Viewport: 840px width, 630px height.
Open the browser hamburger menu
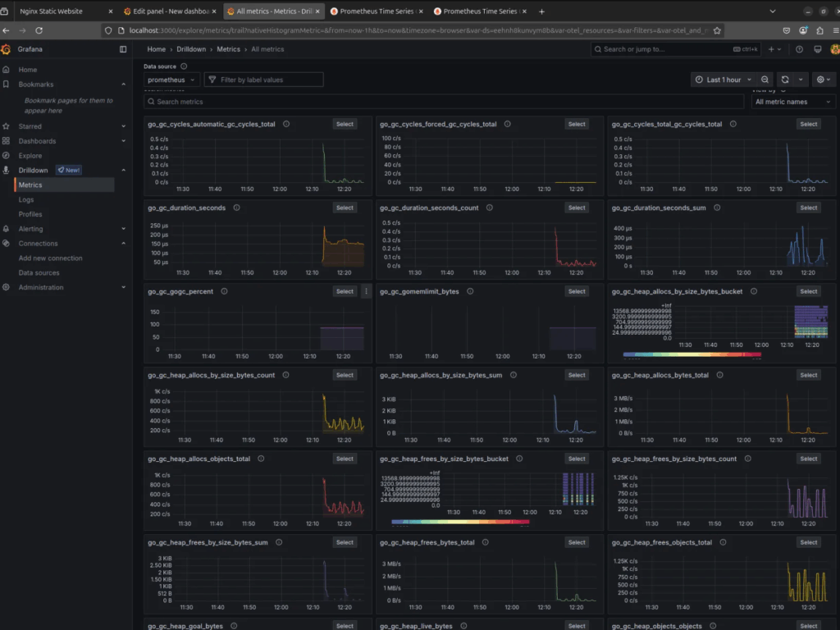tap(836, 30)
